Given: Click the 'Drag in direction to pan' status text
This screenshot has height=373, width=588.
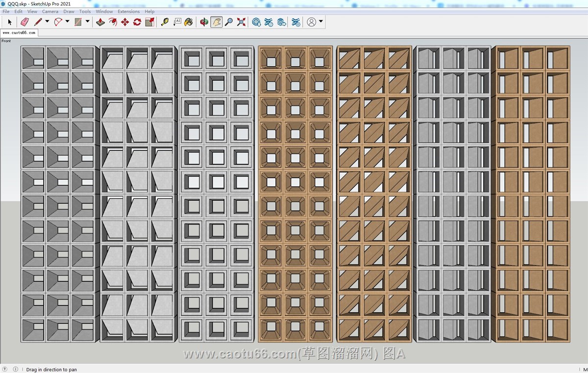Looking at the screenshot, I should pos(51,370).
